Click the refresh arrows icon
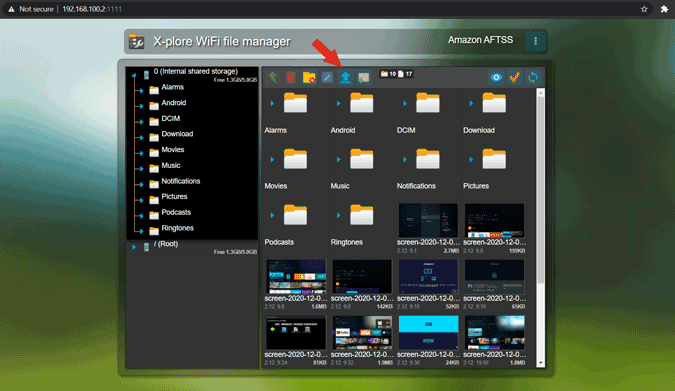Image resolution: width=675 pixels, height=391 pixels. [533, 78]
